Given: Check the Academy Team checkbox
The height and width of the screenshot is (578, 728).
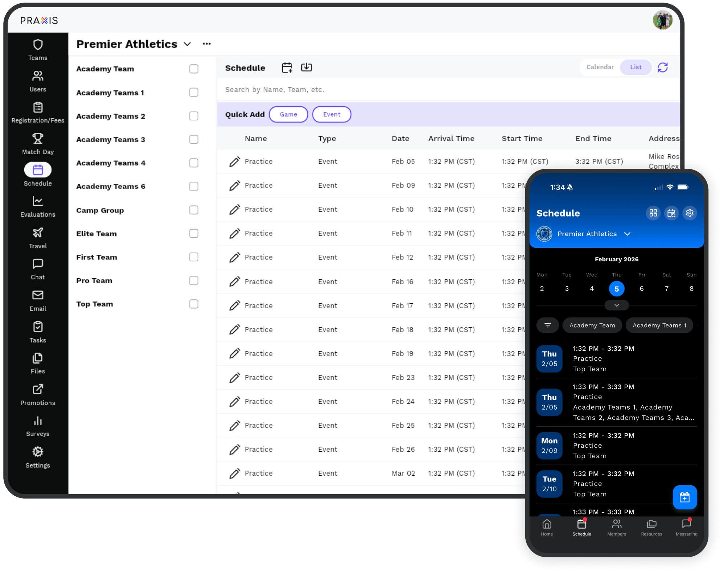Looking at the screenshot, I should coord(194,69).
